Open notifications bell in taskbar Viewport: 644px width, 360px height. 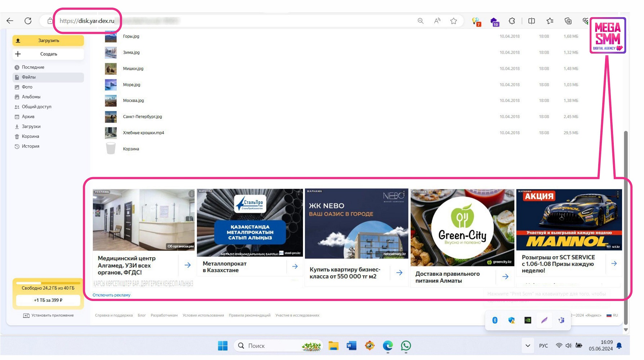[619, 346]
